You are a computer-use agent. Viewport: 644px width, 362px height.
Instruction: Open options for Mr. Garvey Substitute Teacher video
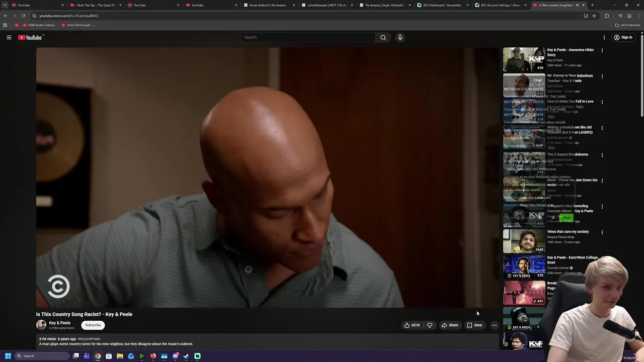pos(602,76)
